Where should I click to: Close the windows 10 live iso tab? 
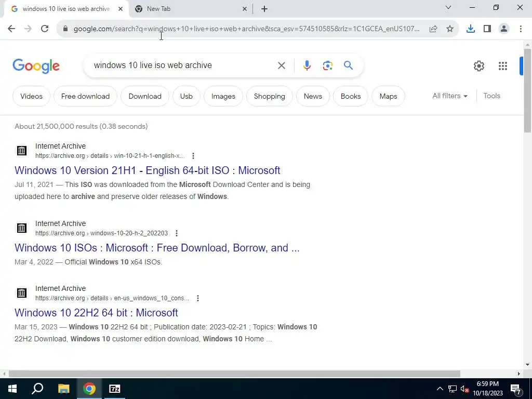(x=121, y=9)
